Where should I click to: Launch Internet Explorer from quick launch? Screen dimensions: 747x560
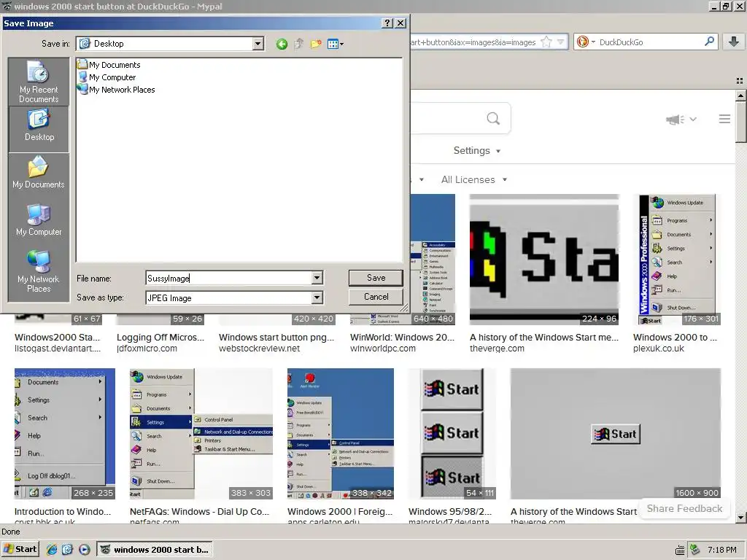pyautogui.click(x=52, y=550)
